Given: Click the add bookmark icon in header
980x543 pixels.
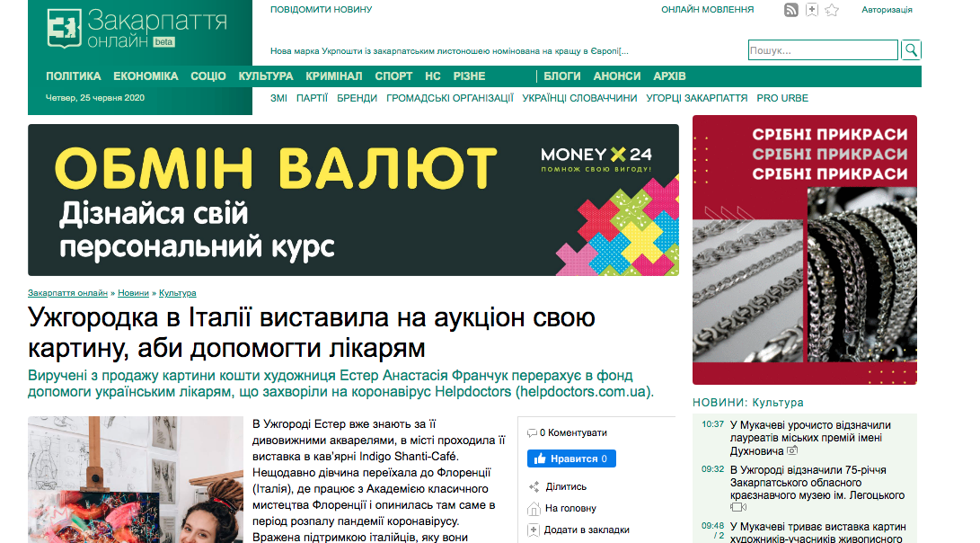Looking at the screenshot, I should (x=812, y=10).
